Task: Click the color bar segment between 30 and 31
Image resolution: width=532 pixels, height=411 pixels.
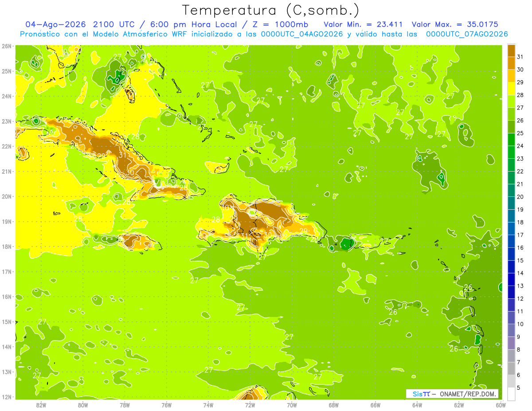Action: (x=511, y=63)
